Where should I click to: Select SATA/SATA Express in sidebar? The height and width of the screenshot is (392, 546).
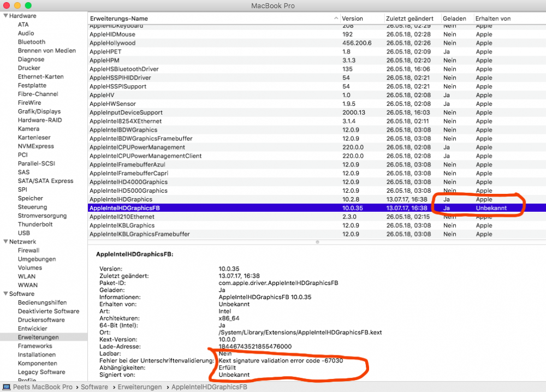coord(46,181)
